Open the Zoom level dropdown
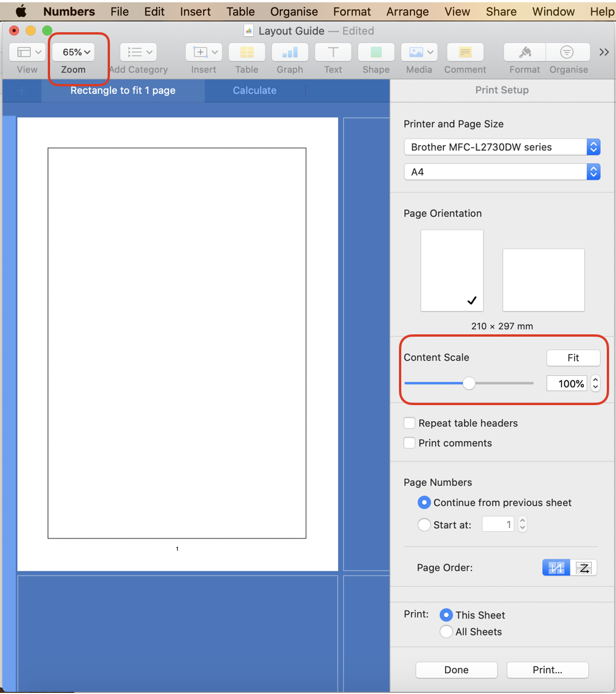Image resolution: width=616 pixels, height=694 pixels. (x=73, y=52)
